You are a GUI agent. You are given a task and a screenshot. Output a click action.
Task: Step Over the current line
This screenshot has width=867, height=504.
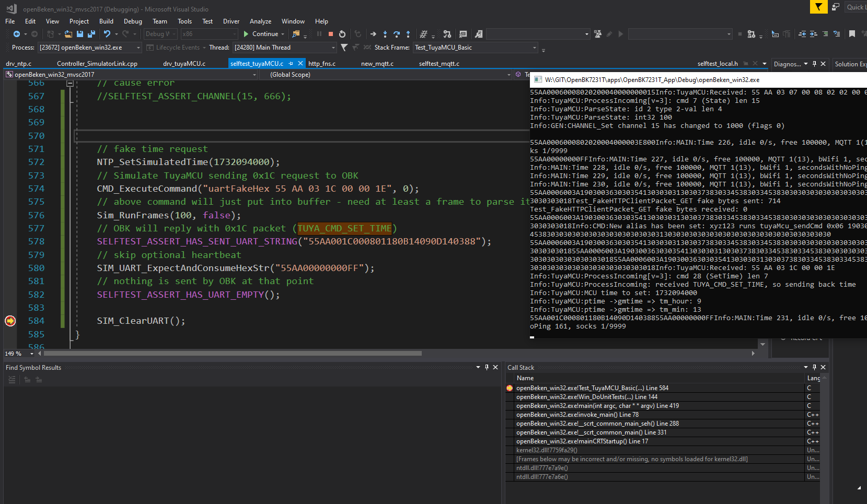[x=396, y=34]
